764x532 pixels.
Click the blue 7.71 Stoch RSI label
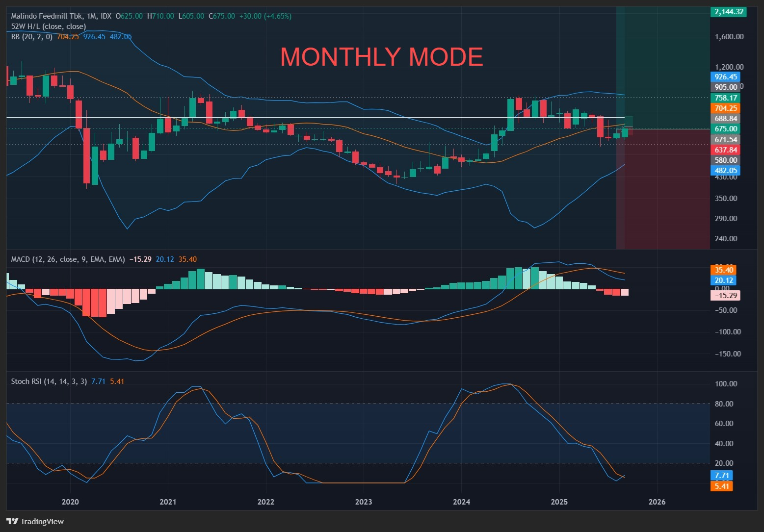(721, 476)
